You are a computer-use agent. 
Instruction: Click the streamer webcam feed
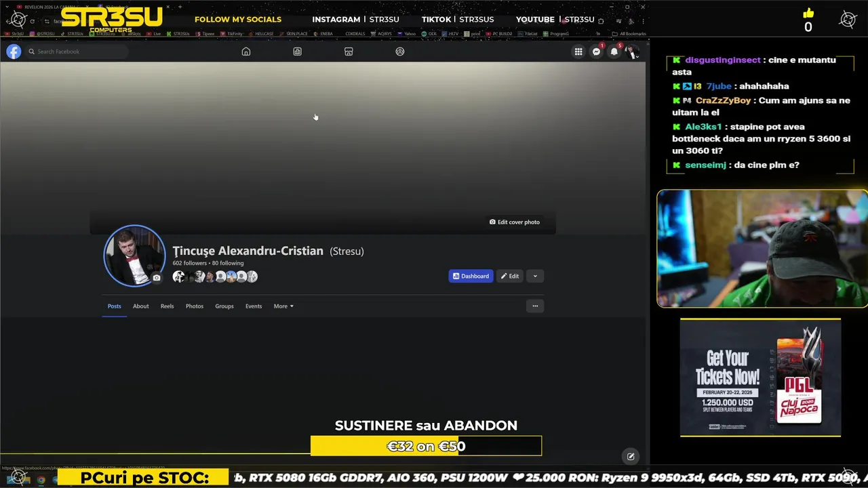[762, 249]
